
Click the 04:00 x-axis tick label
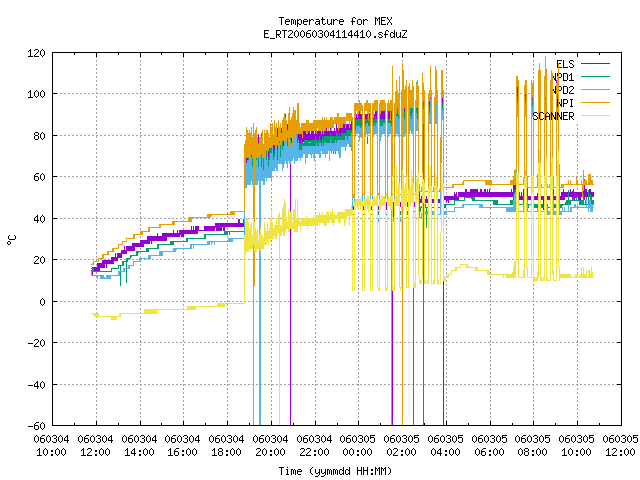point(445,446)
